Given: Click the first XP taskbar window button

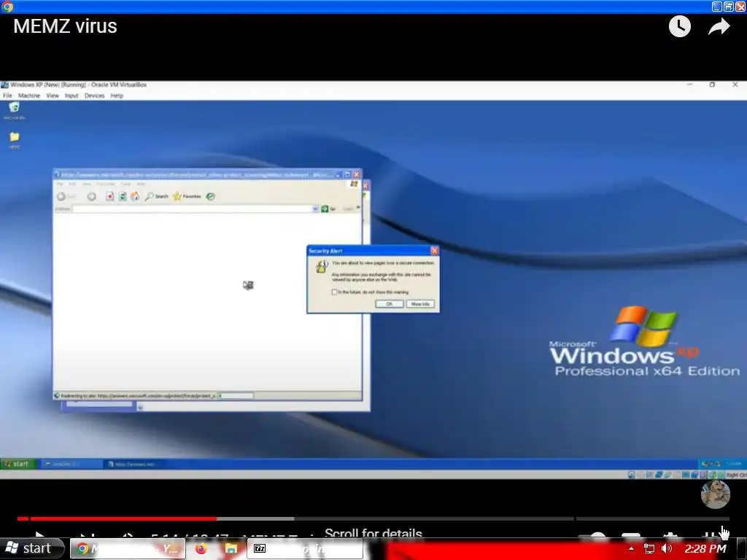Looking at the screenshot, I should 71,464.
